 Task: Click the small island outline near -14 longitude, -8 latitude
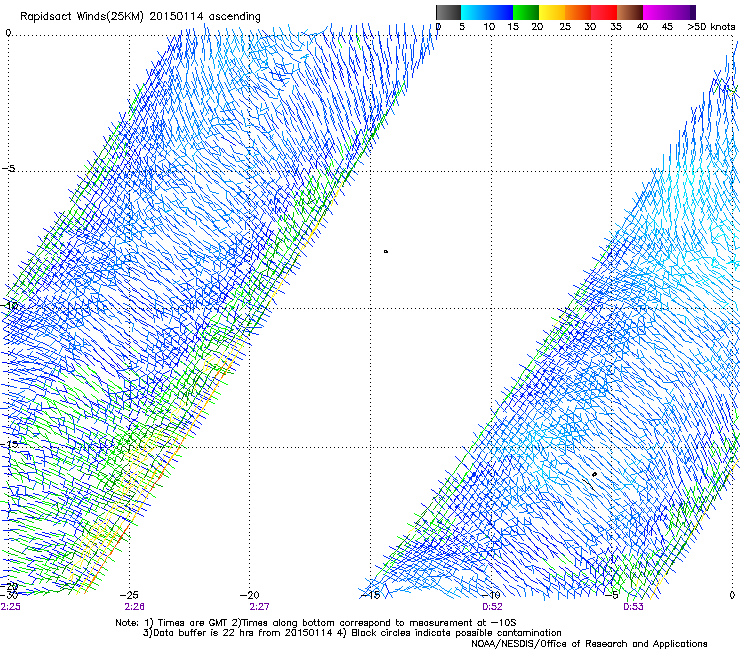point(386,252)
